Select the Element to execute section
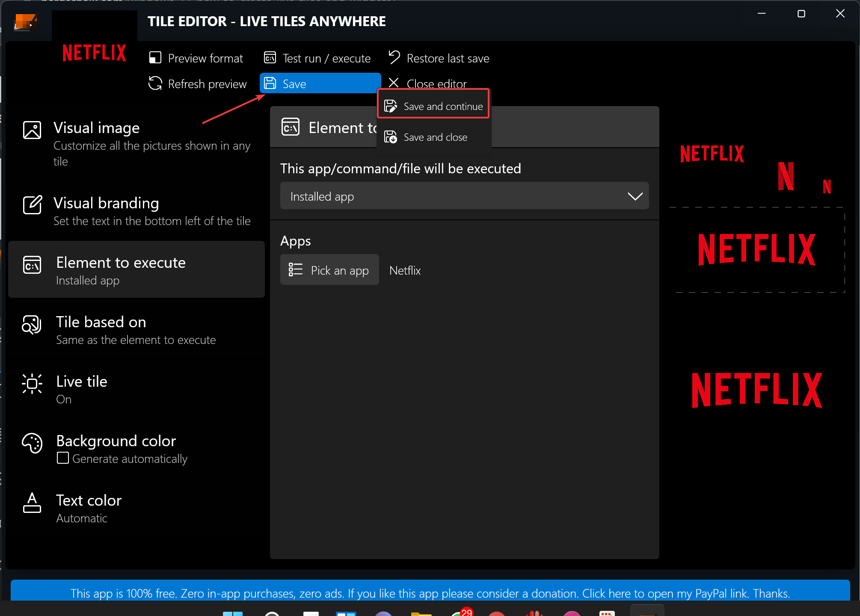The height and width of the screenshot is (616, 860). pos(136,269)
